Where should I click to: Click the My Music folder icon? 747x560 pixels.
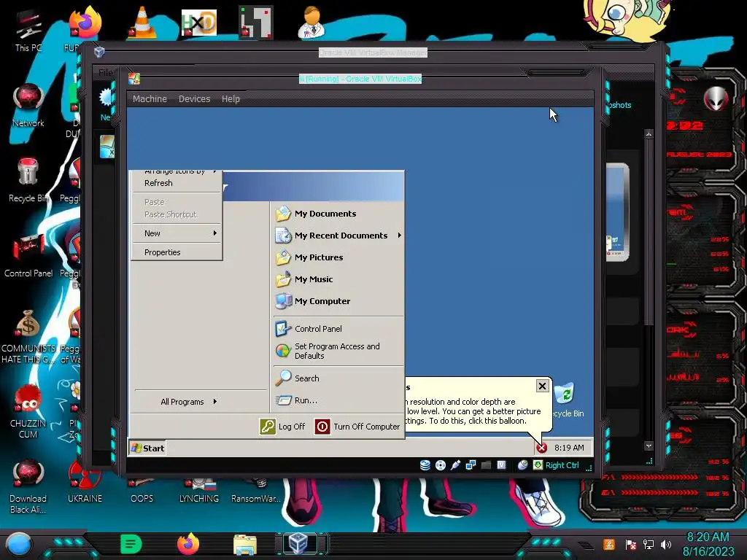pos(283,279)
